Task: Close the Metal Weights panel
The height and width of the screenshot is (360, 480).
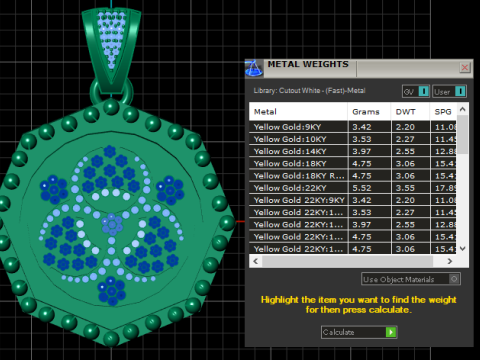Action: [x=465, y=68]
